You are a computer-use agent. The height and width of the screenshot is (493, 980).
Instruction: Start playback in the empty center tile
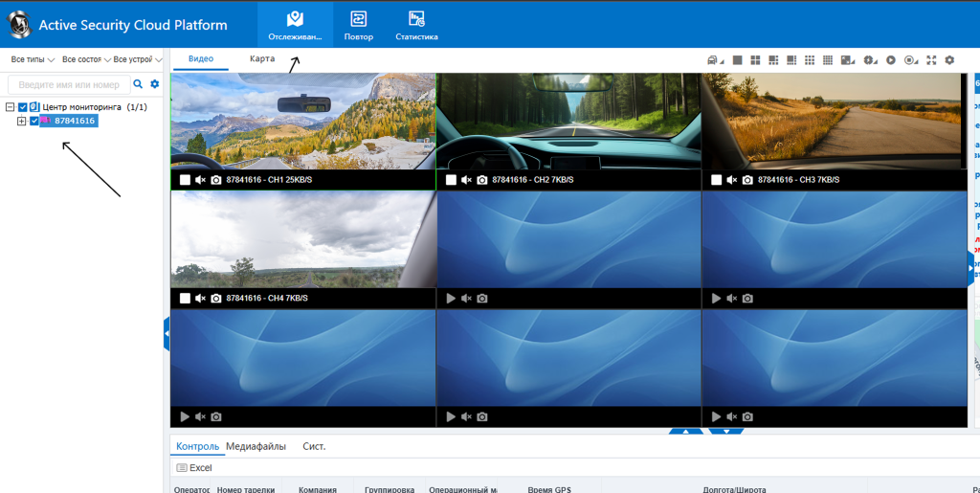[451, 299]
